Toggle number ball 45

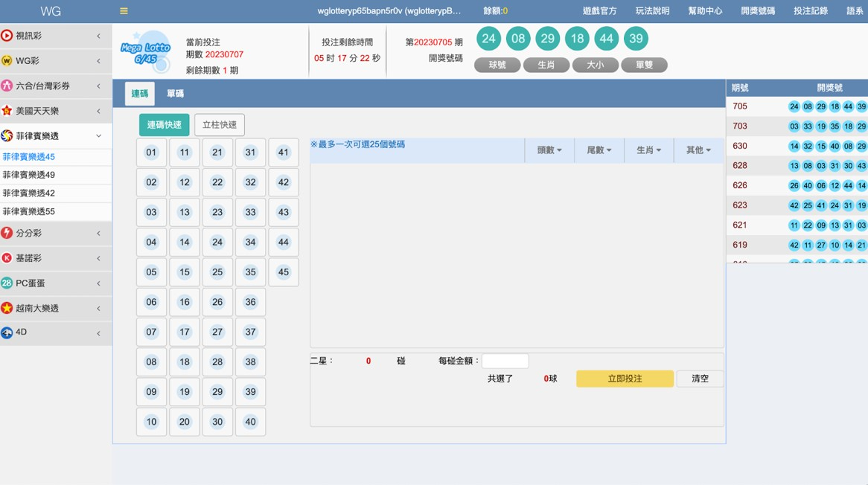(x=283, y=272)
